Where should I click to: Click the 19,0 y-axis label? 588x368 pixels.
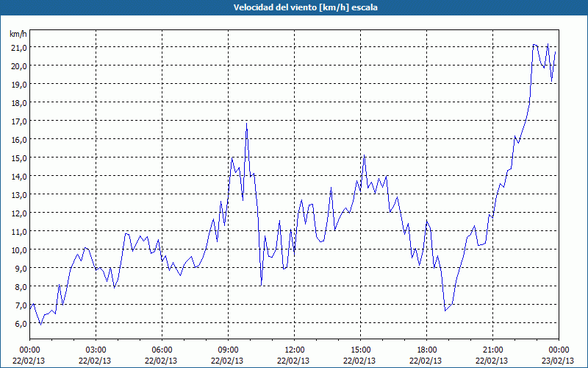[x=20, y=84]
